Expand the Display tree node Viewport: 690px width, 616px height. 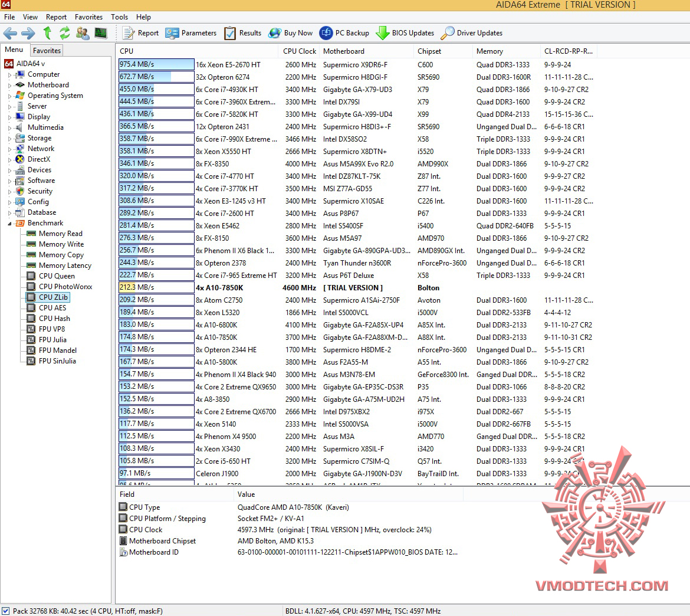click(9, 117)
